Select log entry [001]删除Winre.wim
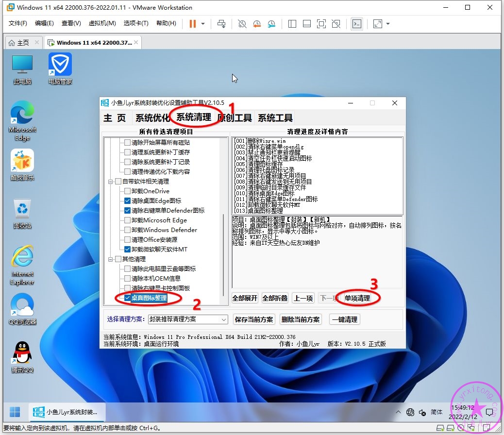Image resolution: width=504 pixels, height=435 pixels. click(260, 141)
